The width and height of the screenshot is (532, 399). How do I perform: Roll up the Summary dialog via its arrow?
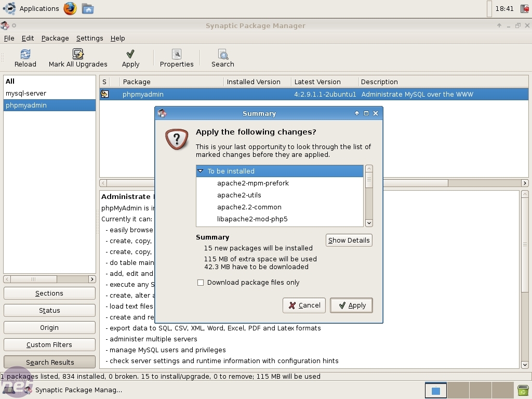click(356, 113)
